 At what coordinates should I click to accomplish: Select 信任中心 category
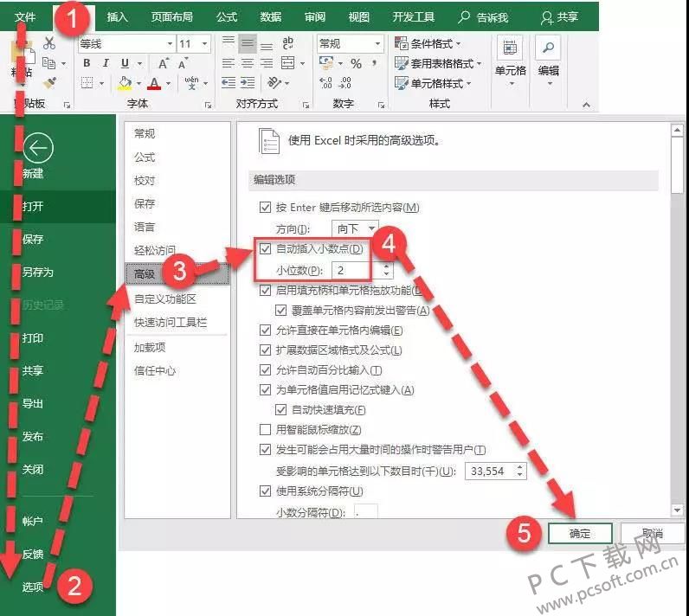click(155, 371)
